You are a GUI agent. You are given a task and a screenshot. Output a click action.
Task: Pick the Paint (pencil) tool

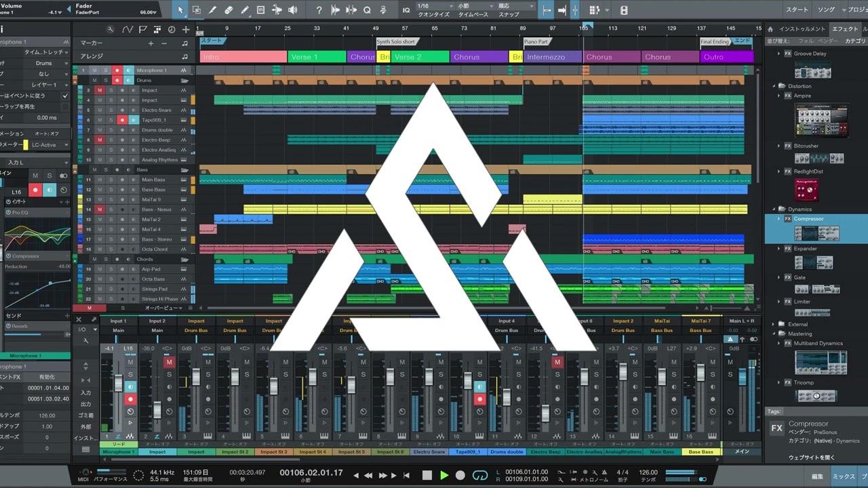click(244, 10)
